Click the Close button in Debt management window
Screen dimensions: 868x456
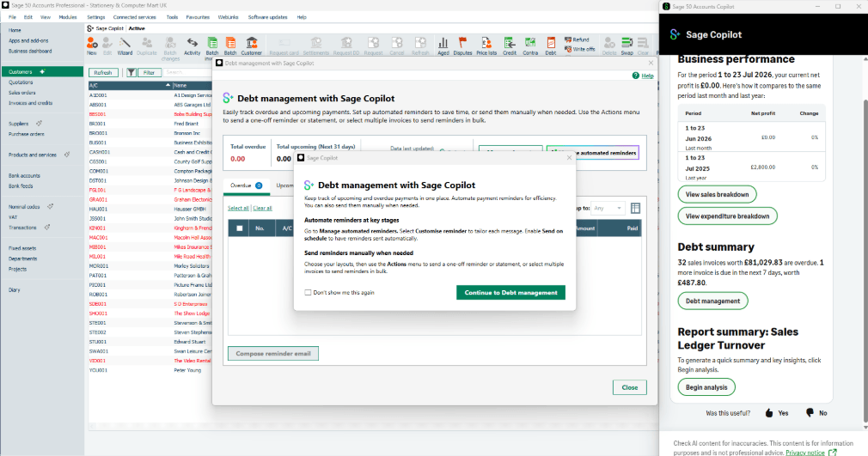click(629, 387)
